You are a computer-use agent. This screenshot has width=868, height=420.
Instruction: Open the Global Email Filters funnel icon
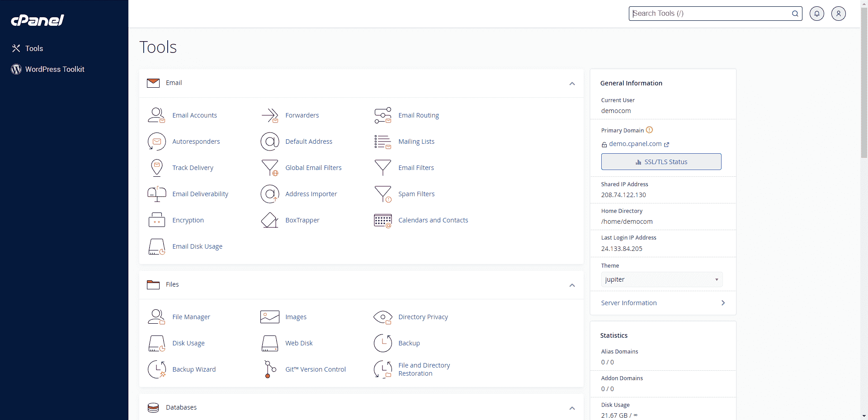[270, 168]
